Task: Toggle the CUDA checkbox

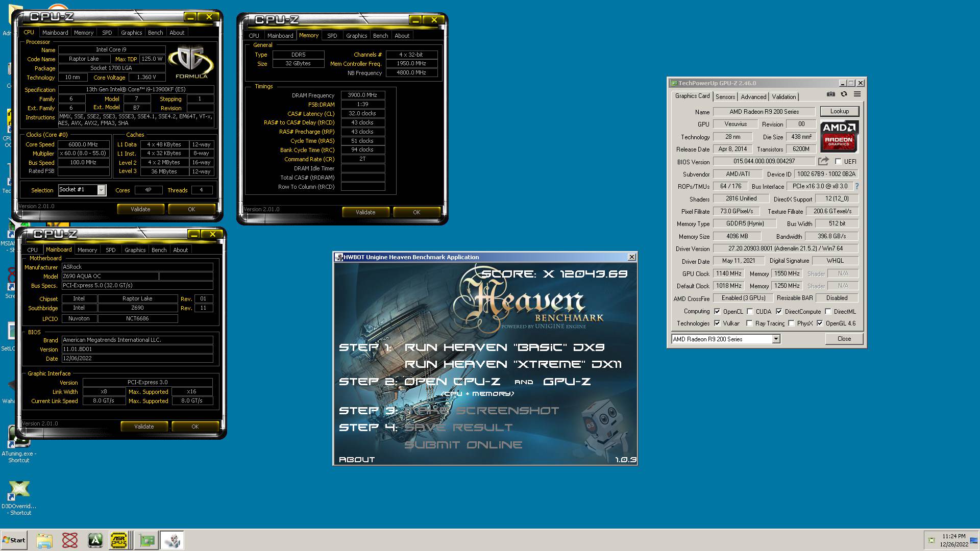Action: point(750,311)
